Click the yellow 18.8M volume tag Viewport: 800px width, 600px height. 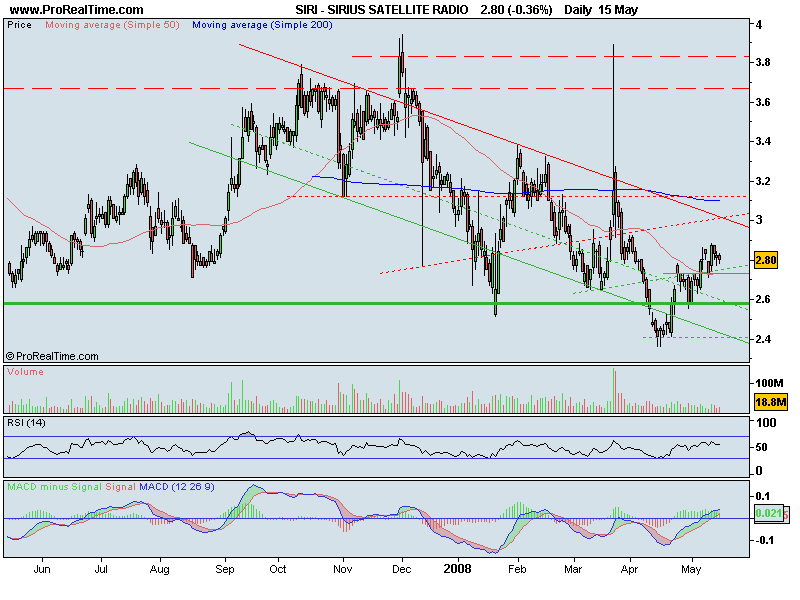[x=770, y=402]
